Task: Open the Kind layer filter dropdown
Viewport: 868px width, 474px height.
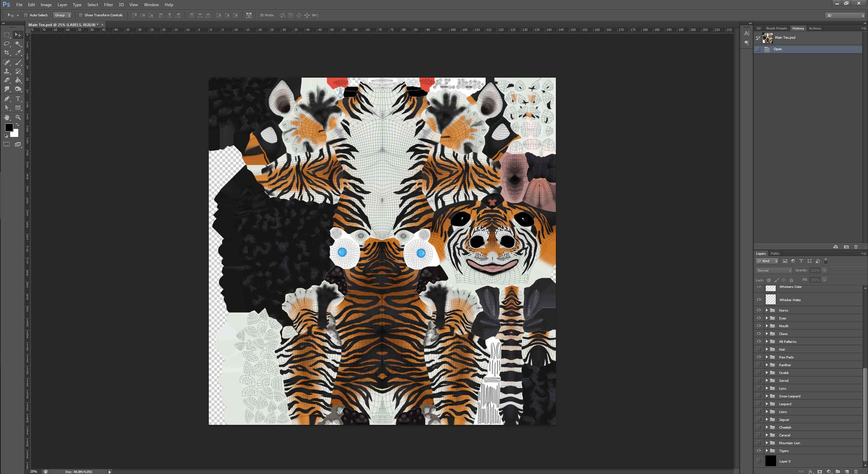Action: click(x=767, y=261)
